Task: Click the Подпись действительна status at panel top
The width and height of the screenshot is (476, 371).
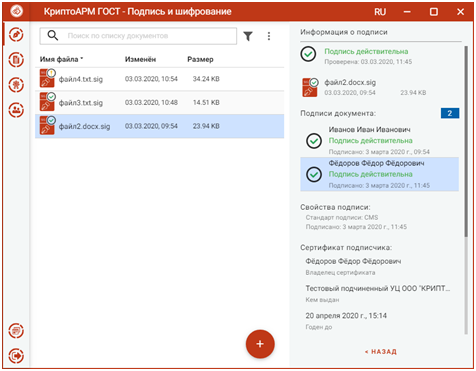Action: coord(366,51)
